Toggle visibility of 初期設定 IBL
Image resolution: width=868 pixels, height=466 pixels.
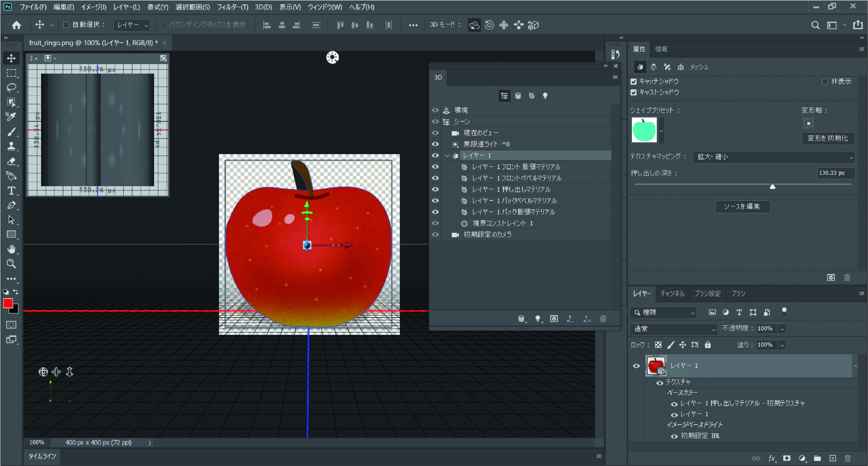click(674, 436)
